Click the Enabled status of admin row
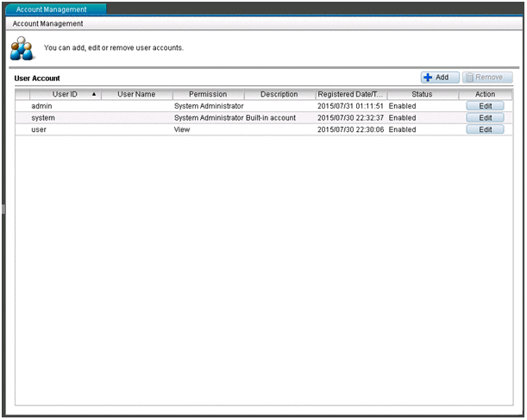Viewport: 527px width, 420px height. pyautogui.click(x=402, y=106)
